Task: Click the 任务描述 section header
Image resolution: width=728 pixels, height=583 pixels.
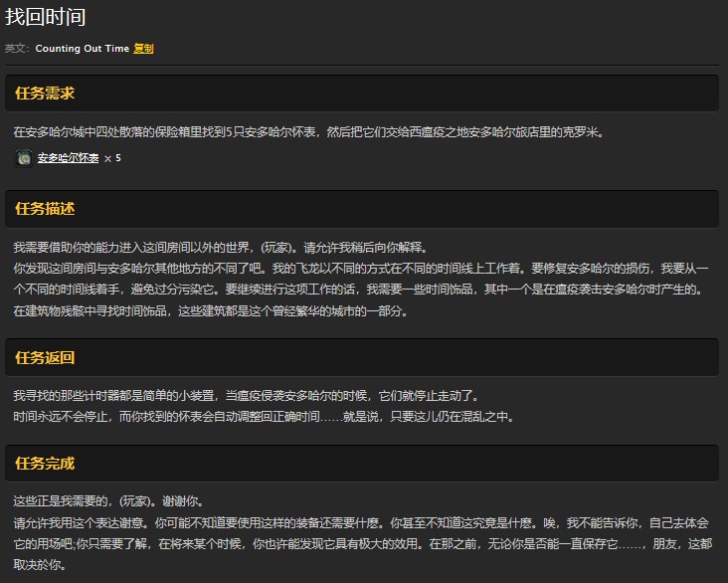Action: click(x=45, y=209)
